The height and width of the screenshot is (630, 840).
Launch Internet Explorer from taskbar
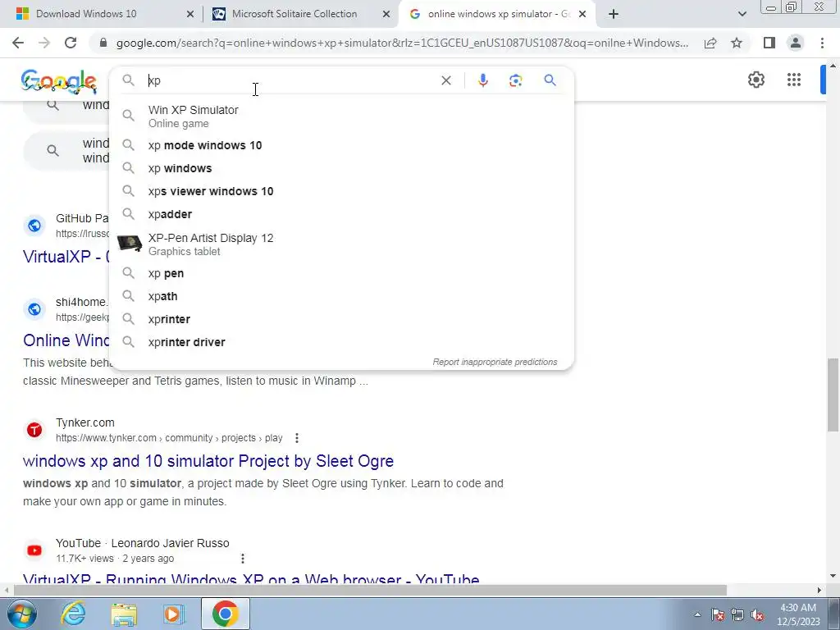(x=73, y=614)
